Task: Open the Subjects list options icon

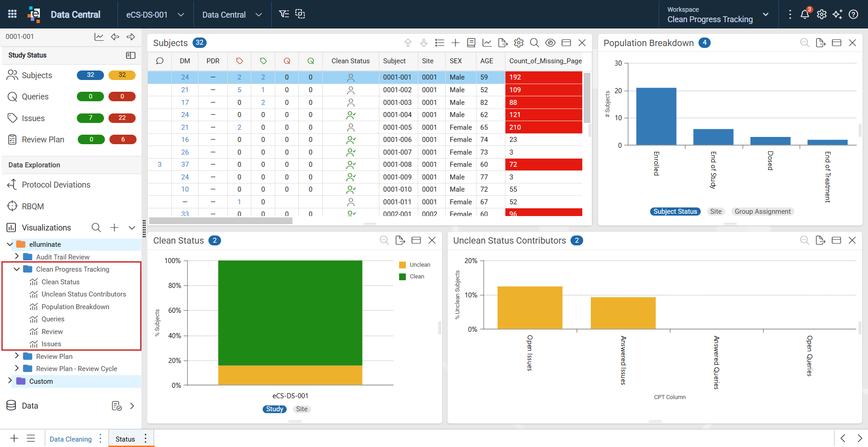Action: (x=439, y=42)
